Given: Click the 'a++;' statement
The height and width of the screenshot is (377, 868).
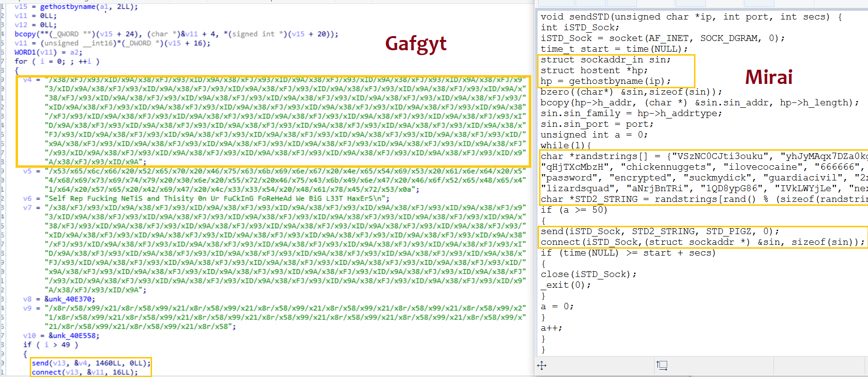Looking at the screenshot, I should (552, 328).
